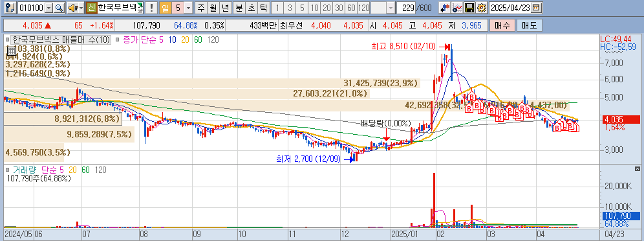
Task: Click the 매도 sell button
Action: (530, 25)
